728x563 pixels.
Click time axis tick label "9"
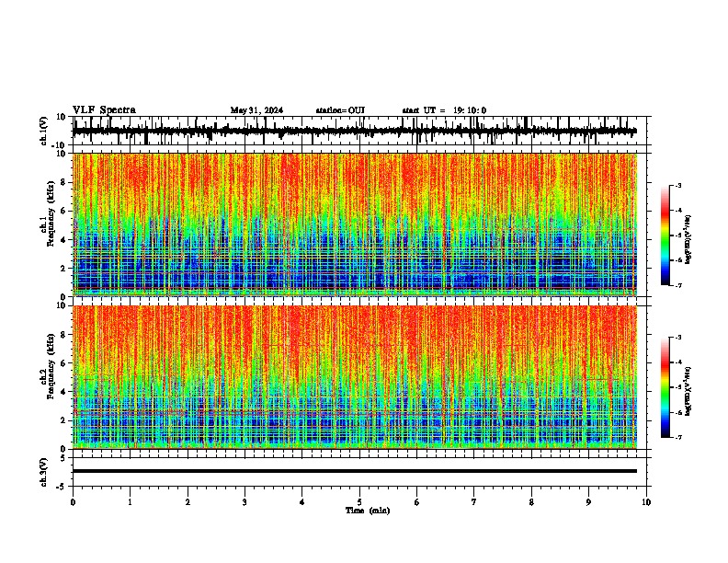tap(588, 502)
